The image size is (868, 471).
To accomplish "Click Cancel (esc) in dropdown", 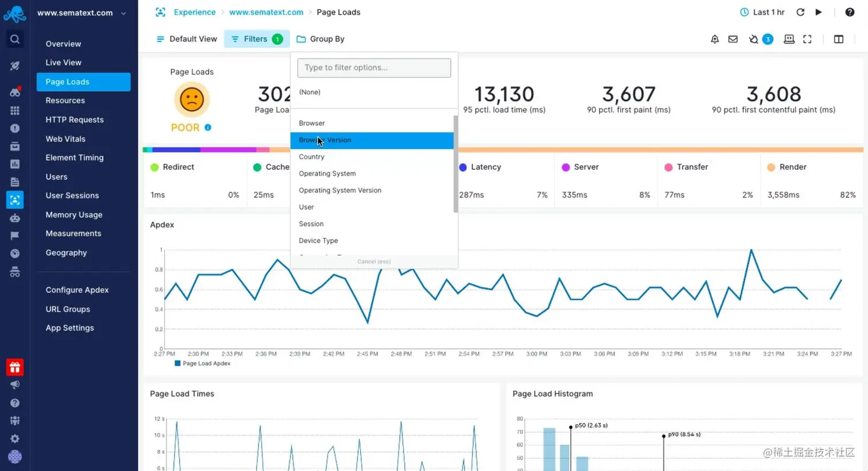I will [374, 262].
